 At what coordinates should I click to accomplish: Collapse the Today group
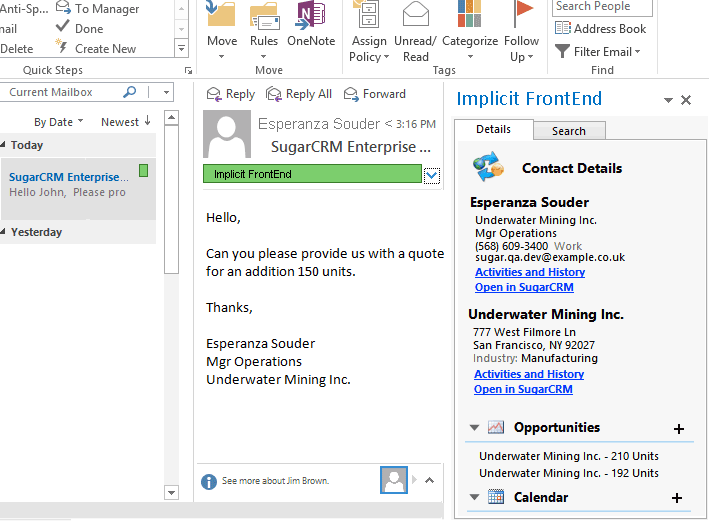click(3, 145)
